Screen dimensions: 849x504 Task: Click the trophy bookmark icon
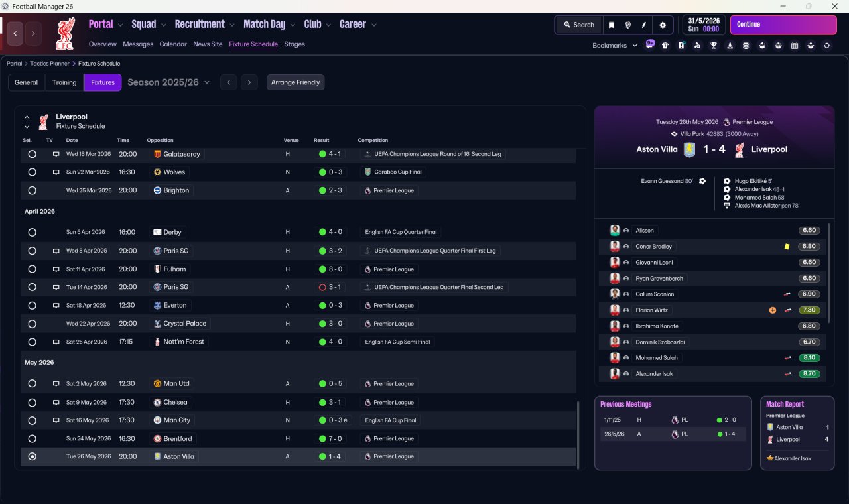point(714,46)
